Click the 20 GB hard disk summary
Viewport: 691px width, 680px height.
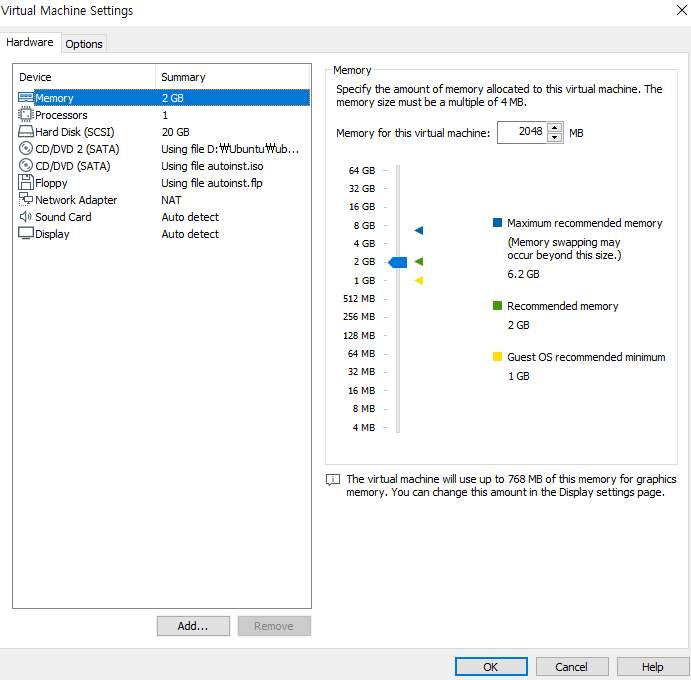175,132
